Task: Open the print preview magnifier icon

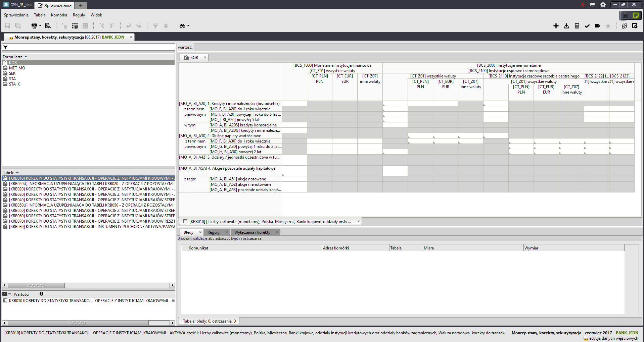Action: (x=48, y=26)
